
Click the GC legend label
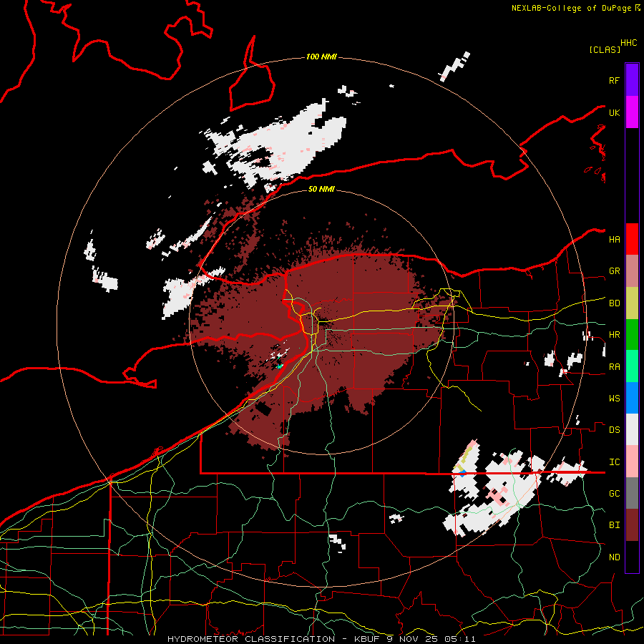pos(614,494)
